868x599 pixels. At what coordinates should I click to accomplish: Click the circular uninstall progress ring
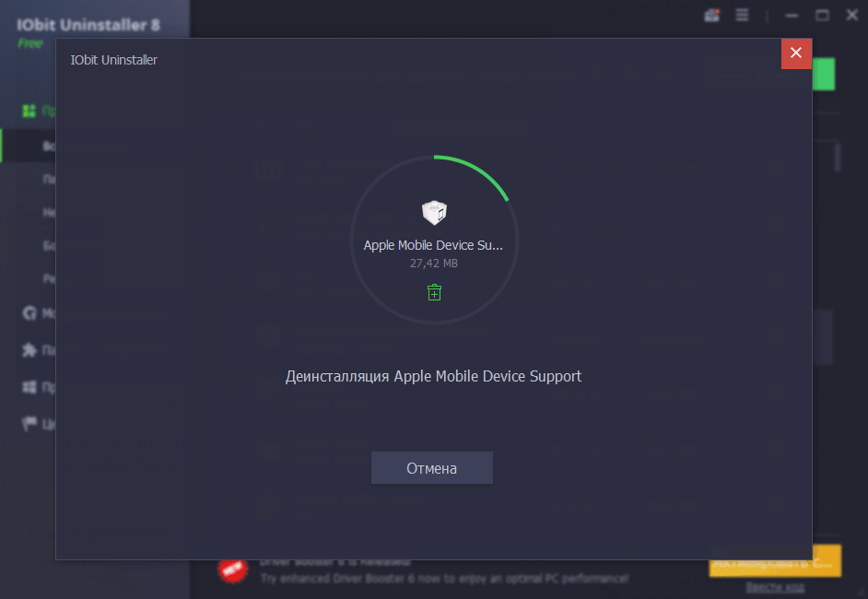click(x=434, y=240)
